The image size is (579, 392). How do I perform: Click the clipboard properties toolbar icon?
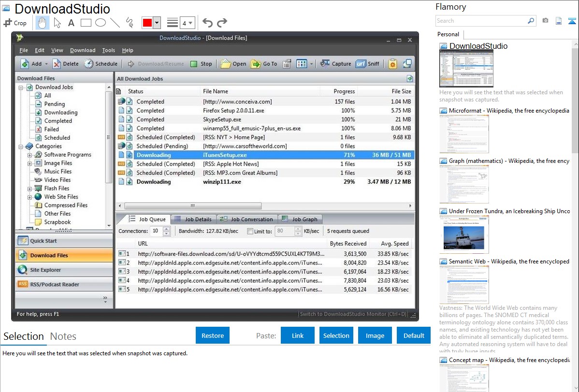[x=287, y=63]
